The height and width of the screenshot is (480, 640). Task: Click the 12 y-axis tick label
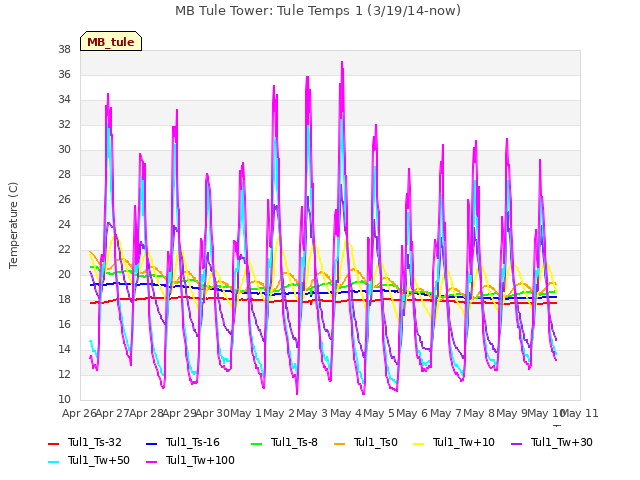(64, 374)
